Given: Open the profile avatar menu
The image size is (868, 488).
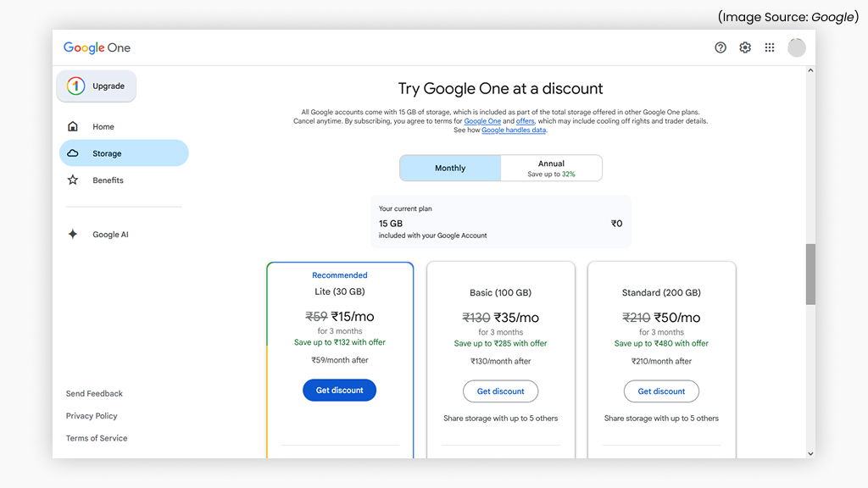Looking at the screenshot, I should (796, 47).
